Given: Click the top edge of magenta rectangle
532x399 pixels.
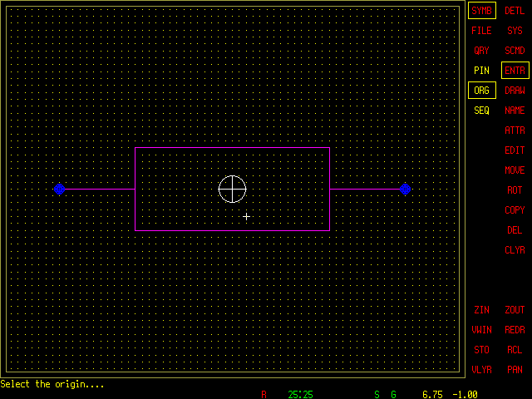Looking at the screenshot, I should pos(233,148).
